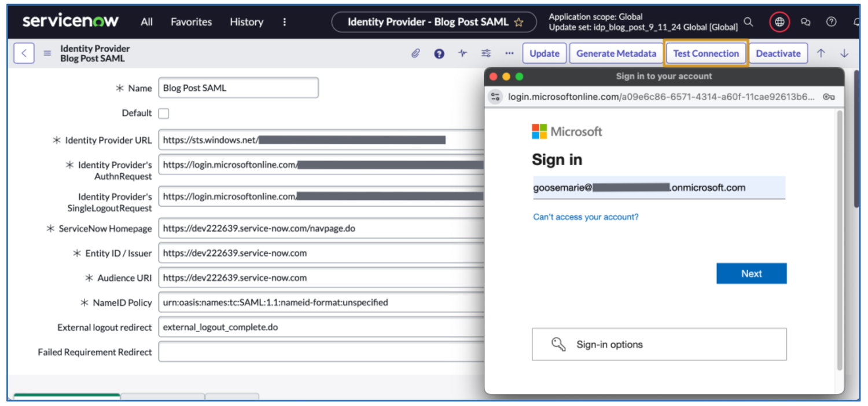The width and height of the screenshot is (868, 406).
Task: Open more form actions ellipsis
Action: click(x=509, y=53)
